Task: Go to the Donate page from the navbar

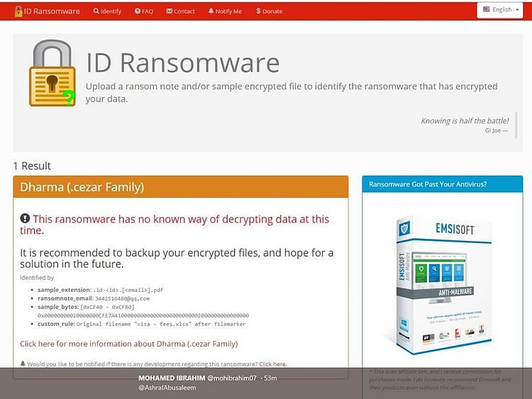Action: [269, 11]
